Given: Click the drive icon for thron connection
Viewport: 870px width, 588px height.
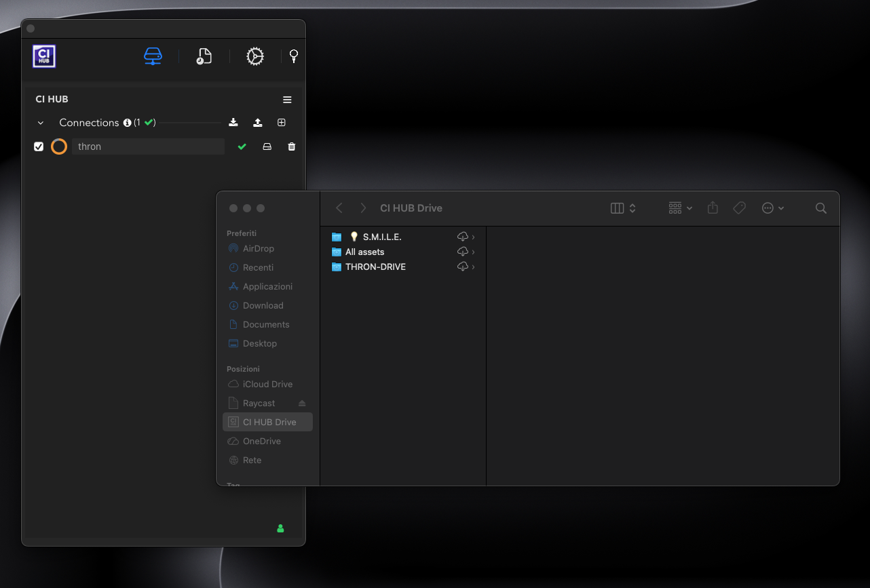Looking at the screenshot, I should 267,146.
